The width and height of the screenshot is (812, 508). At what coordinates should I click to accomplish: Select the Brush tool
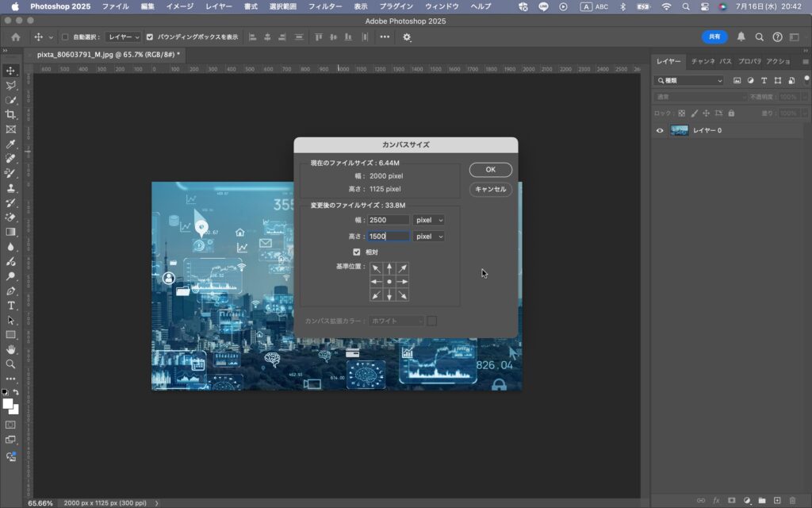[10, 173]
